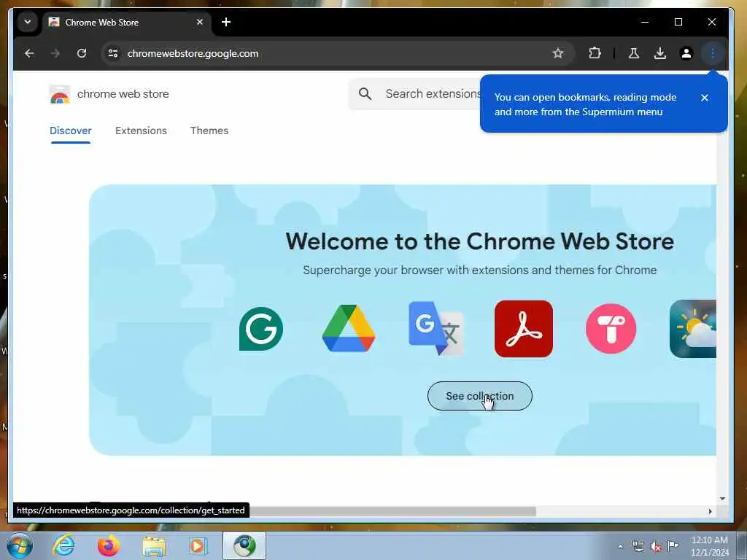This screenshot has width=747, height=560.
Task: Open the weather extension icon
Action: click(693, 329)
